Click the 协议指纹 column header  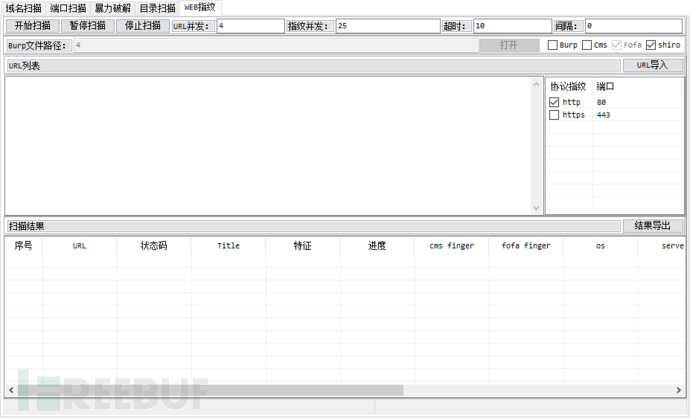(x=568, y=86)
